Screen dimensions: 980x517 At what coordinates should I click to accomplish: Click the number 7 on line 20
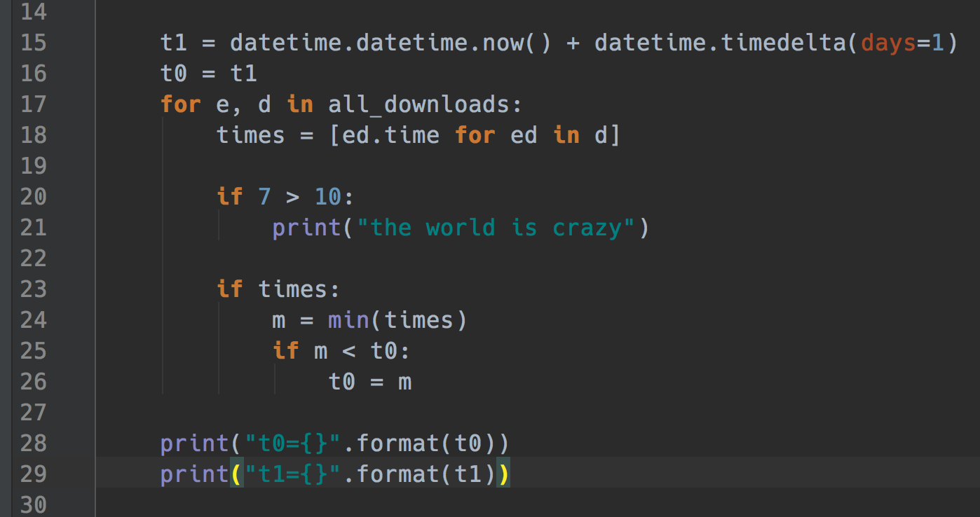(x=264, y=197)
